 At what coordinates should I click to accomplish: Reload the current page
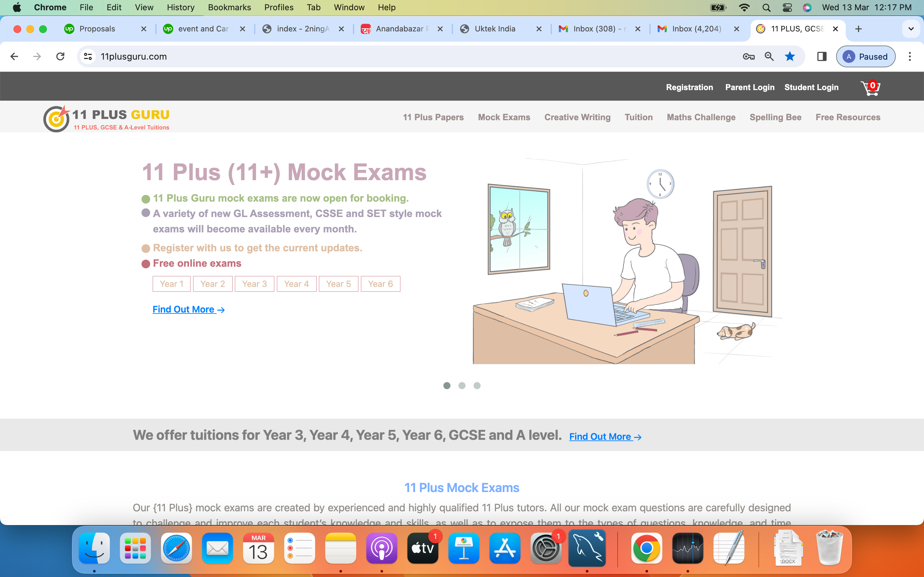[60, 56]
